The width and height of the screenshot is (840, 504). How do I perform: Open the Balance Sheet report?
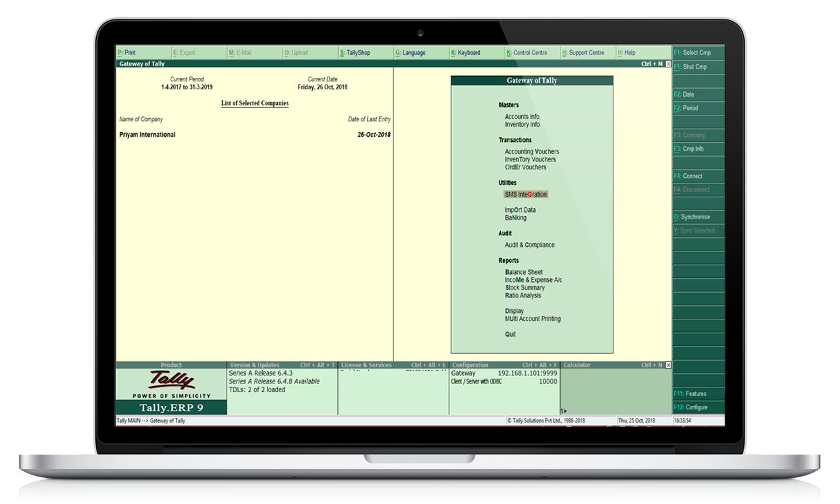click(523, 273)
